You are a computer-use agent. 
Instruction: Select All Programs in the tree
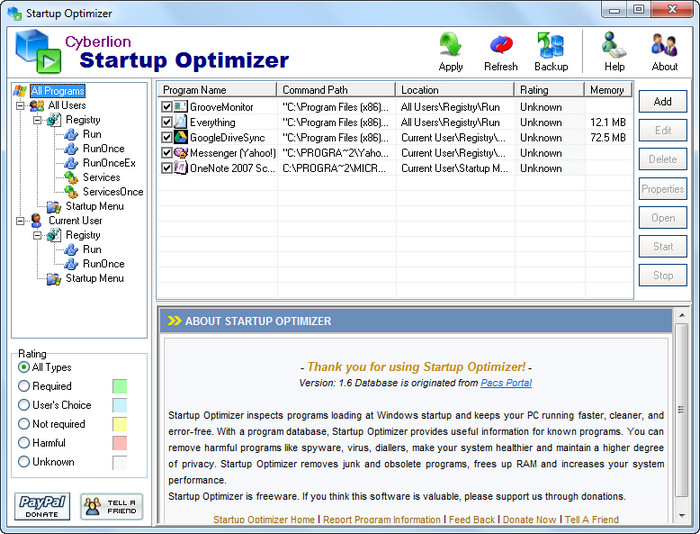pos(58,91)
